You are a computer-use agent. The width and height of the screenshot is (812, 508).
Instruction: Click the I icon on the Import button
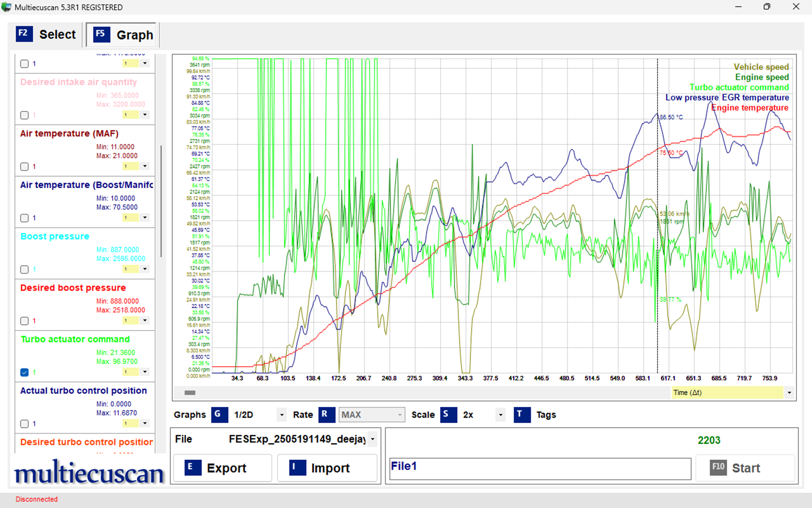[298, 467]
